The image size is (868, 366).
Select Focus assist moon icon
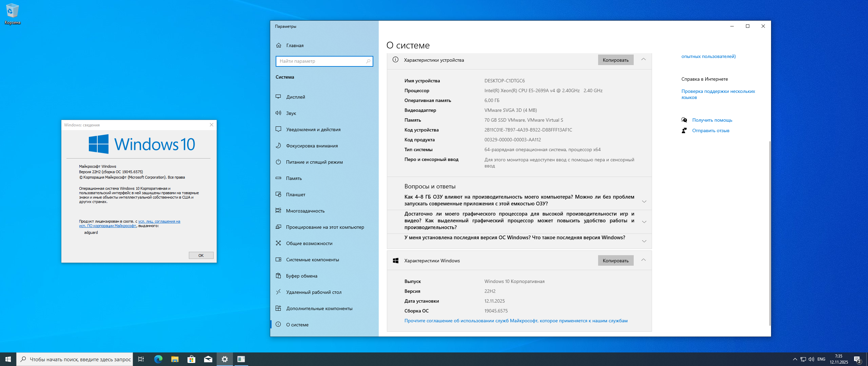(x=278, y=145)
